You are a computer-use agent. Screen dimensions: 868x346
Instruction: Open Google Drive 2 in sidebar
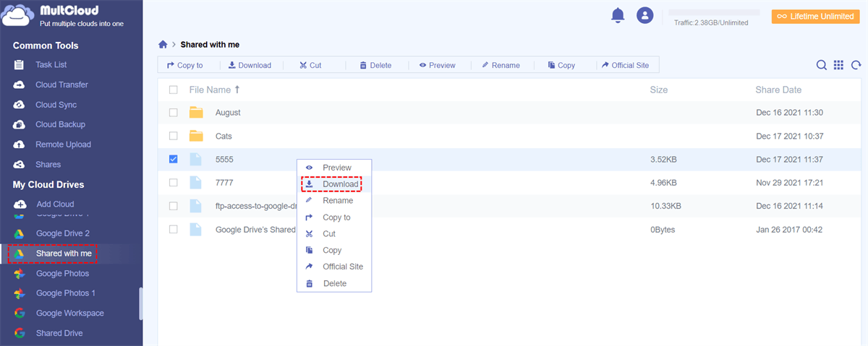62,233
